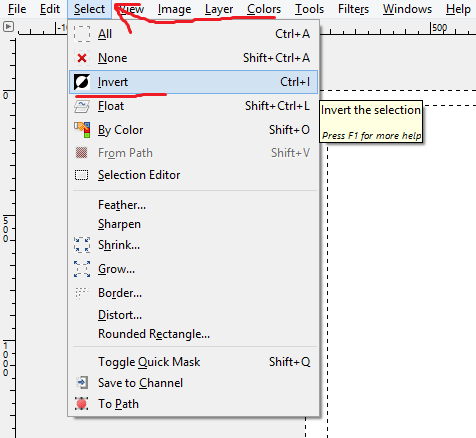This screenshot has height=438, width=476.
Task: Choose Sharpen from the Select menu
Action: point(193,224)
